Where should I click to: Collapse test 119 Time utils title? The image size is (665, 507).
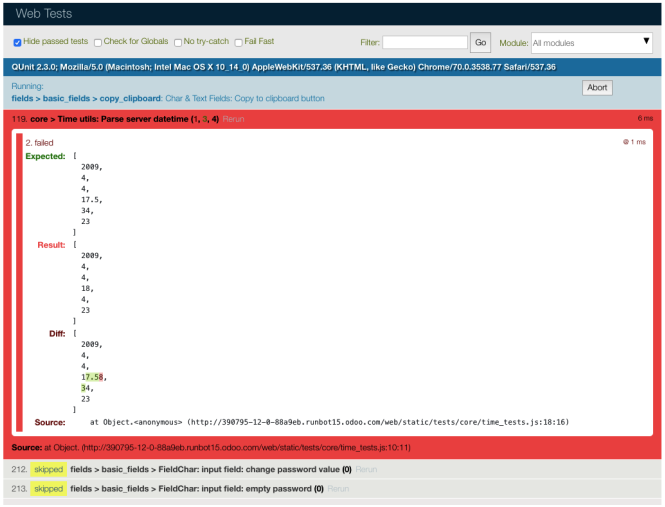(120, 119)
